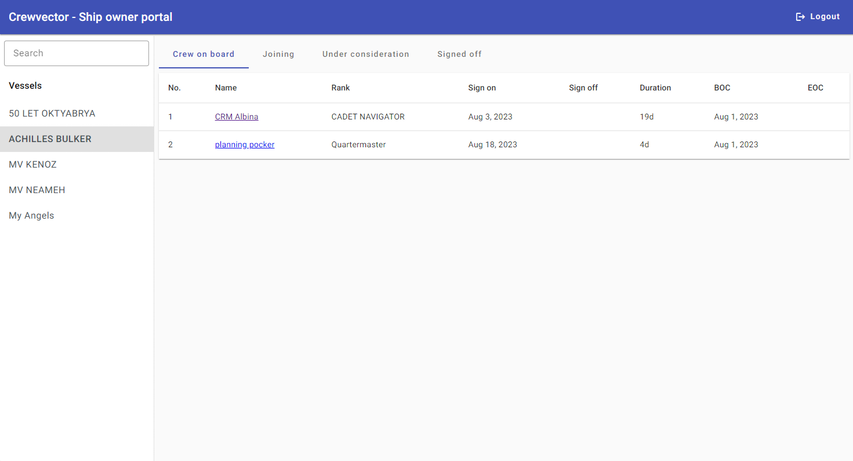The width and height of the screenshot is (853, 461).
Task: Click the Duration column header
Action: [x=655, y=88]
